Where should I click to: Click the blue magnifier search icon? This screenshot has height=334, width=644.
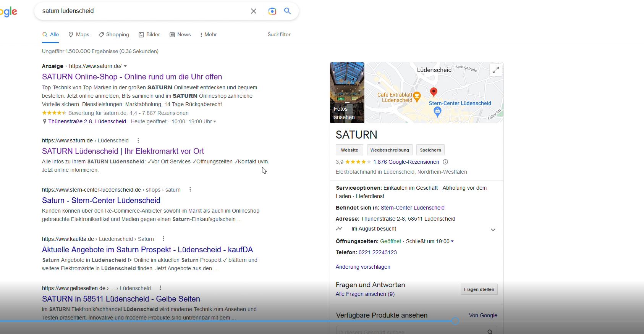coord(288,11)
